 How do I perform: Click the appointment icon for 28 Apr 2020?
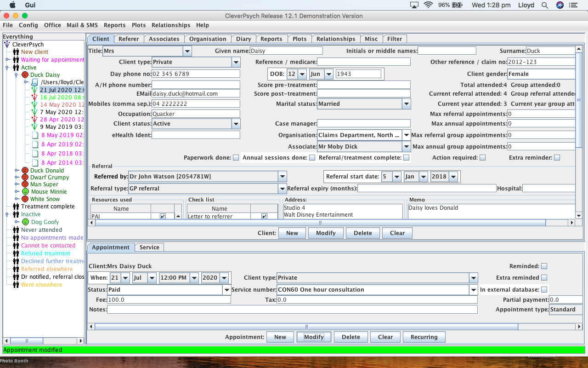pos(34,119)
